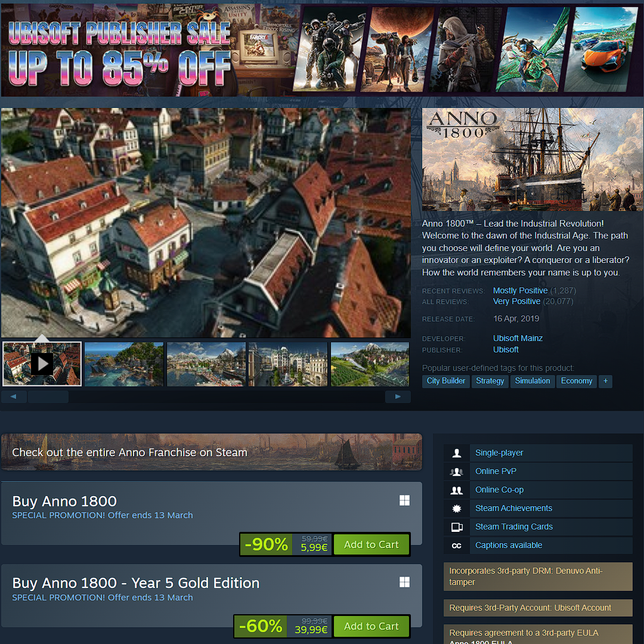Click Windows icon beside Buy Anno 1800
The height and width of the screenshot is (644, 644).
click(x=404, y=500)
